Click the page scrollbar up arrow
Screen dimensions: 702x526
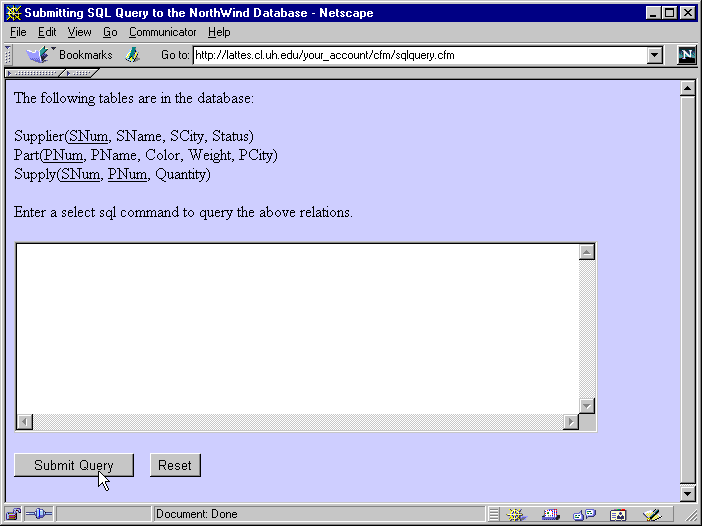click(688, 88)
